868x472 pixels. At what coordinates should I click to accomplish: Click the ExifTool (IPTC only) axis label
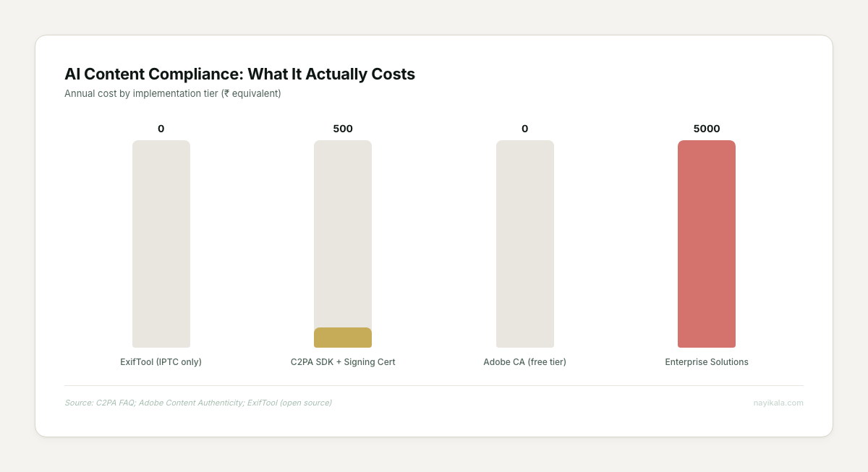(161, 362)
